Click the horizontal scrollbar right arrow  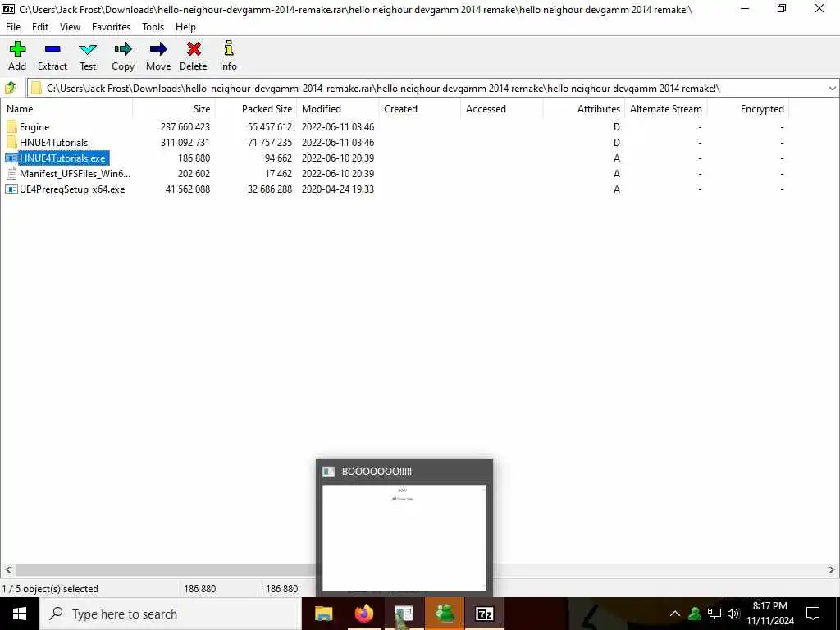tap(832, 570)
